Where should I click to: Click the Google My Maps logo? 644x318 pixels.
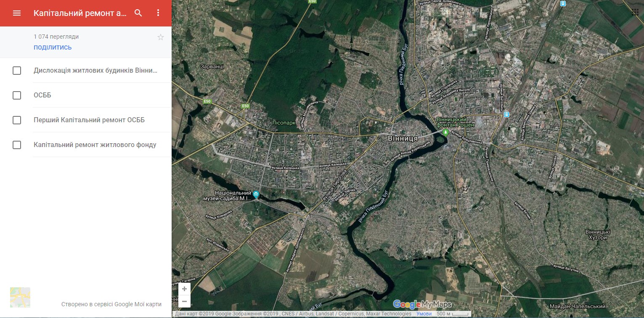click(422, 305)
